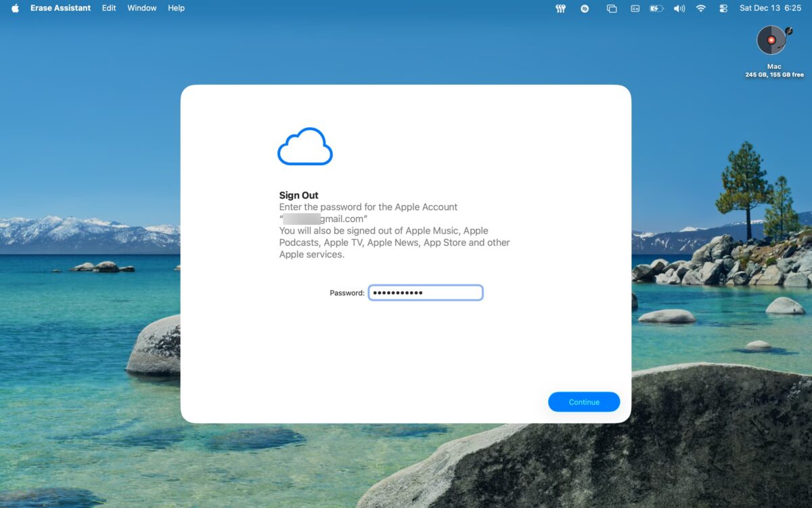Open the battery status menu
The width and height of the screenshot is (812, 508).
coord(656,8)
